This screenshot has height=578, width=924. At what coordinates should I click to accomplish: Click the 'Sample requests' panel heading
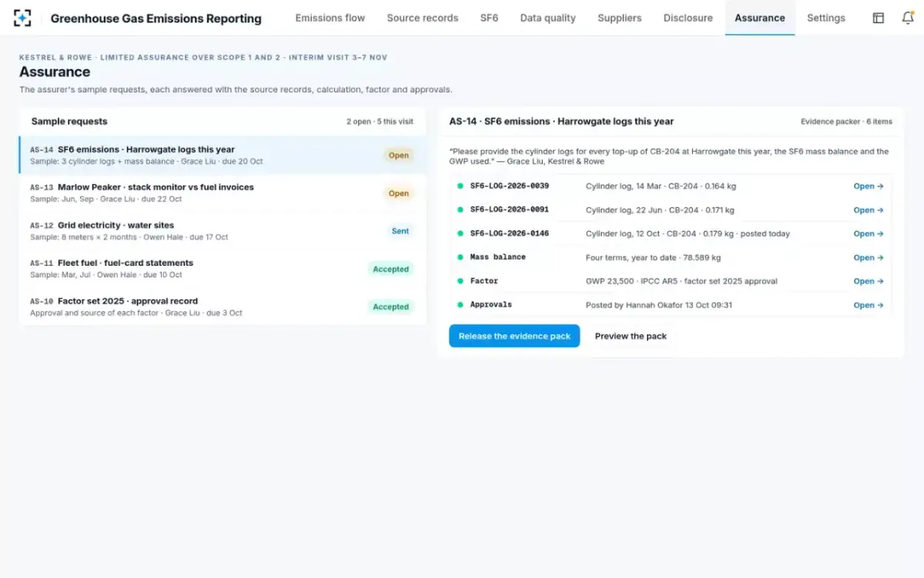tap(69, 122)
